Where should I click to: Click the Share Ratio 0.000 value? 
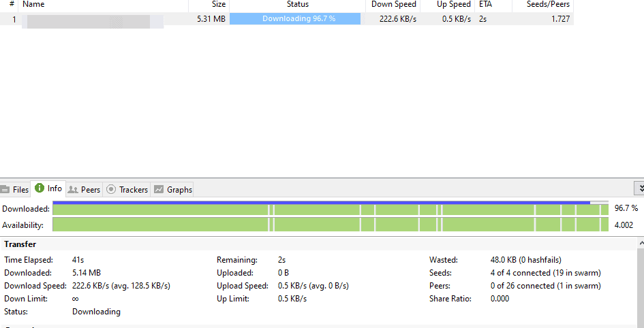click(500, 299)
